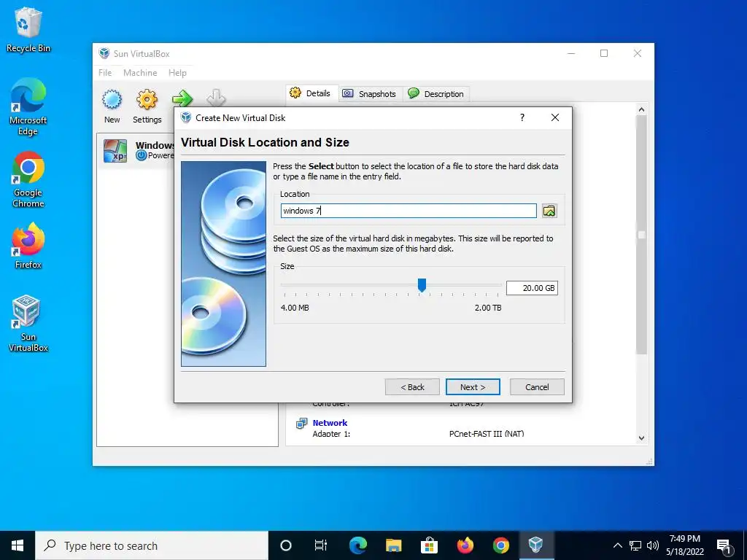Click the gray Discard arrow icon
747x560 pixels.
coord(216,98)
